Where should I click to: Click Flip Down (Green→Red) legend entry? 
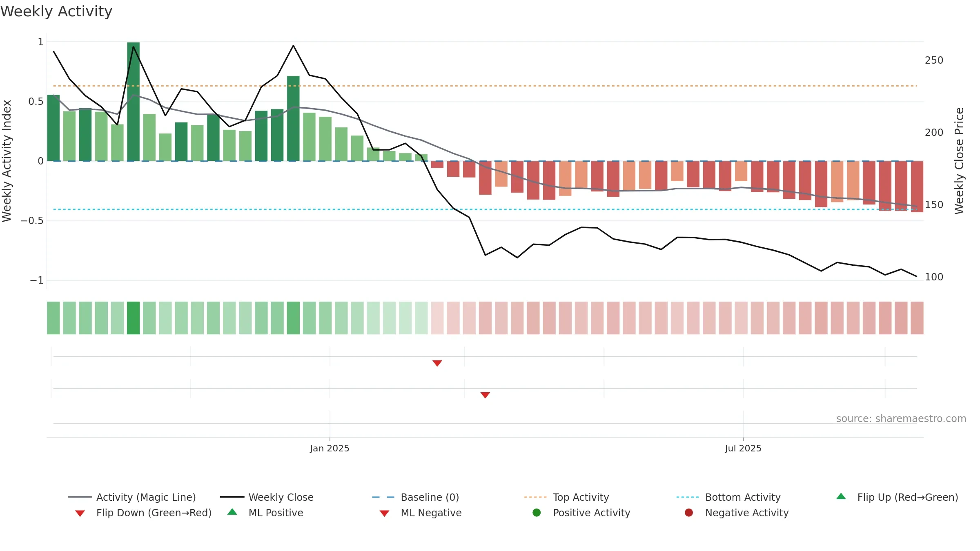tap(143, 513)
